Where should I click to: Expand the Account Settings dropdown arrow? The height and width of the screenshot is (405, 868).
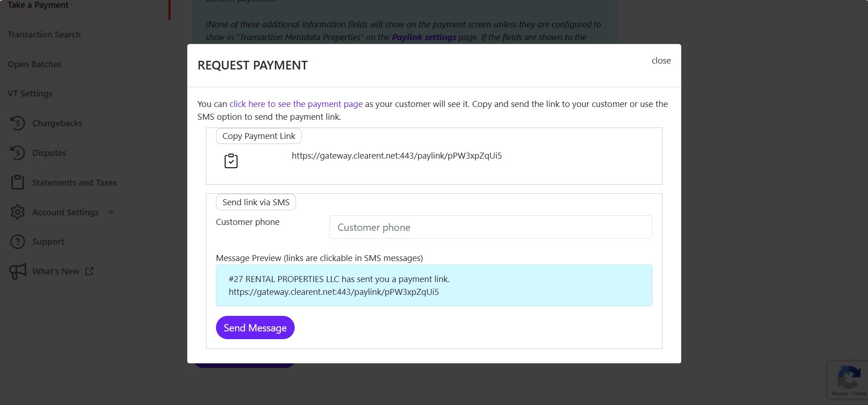tap(111, 212)
